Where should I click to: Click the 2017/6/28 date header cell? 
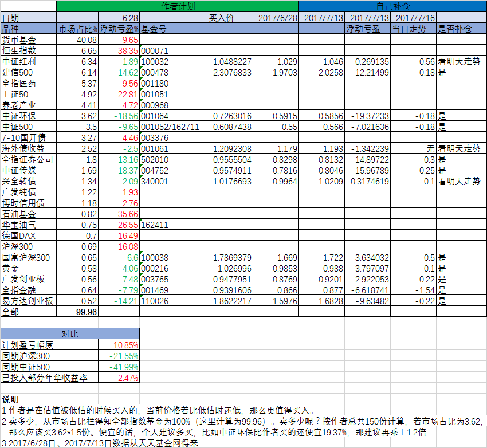click(x=276, y=17)
